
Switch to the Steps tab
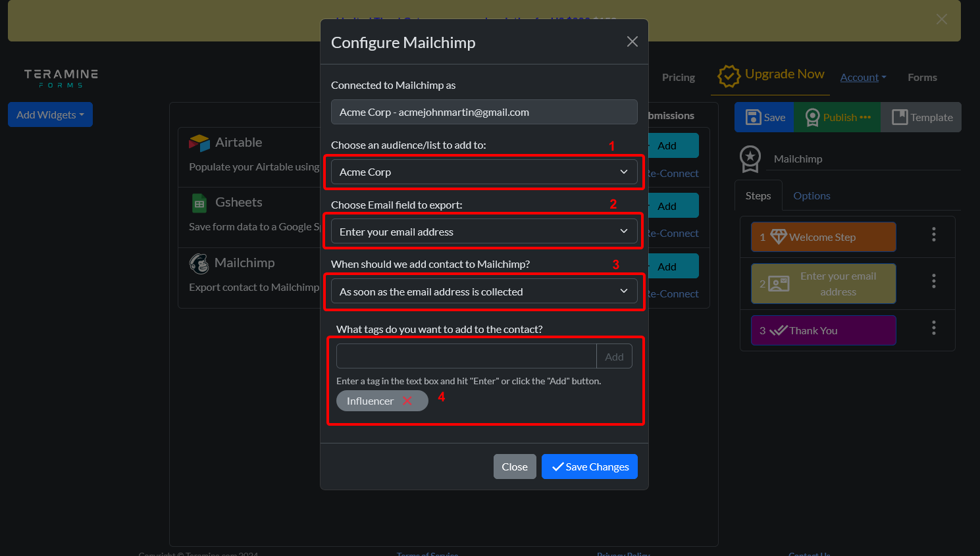(758, 195)
